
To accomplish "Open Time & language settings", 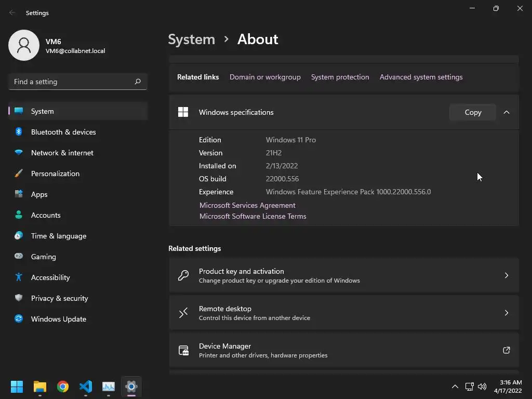I will click(x=78, y=235).
